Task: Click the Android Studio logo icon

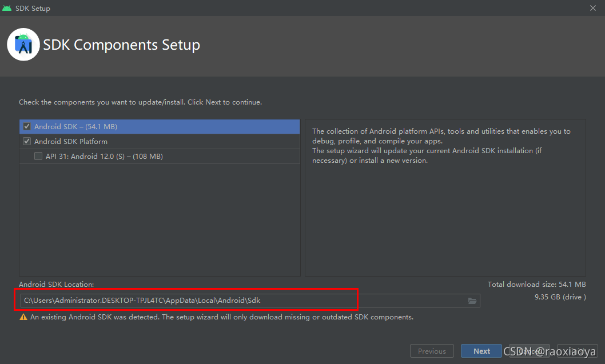Action: coord(23,45)
